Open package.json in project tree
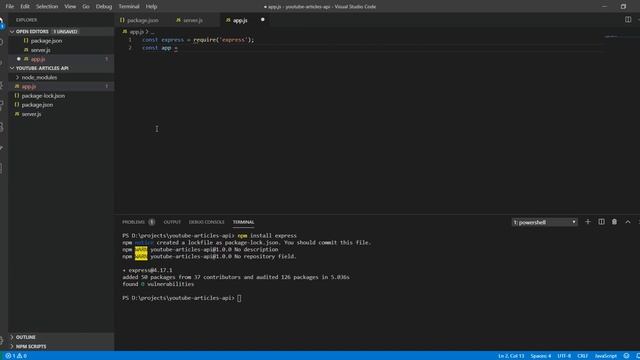Image resolution: width=640 pixels, height=360 pixels. click(x=37, y=105)
